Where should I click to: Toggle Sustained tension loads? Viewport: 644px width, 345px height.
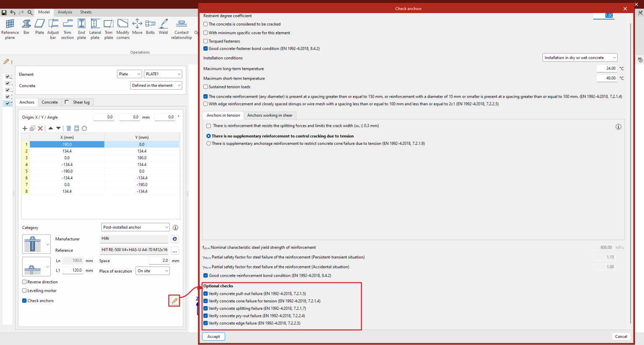205,87
